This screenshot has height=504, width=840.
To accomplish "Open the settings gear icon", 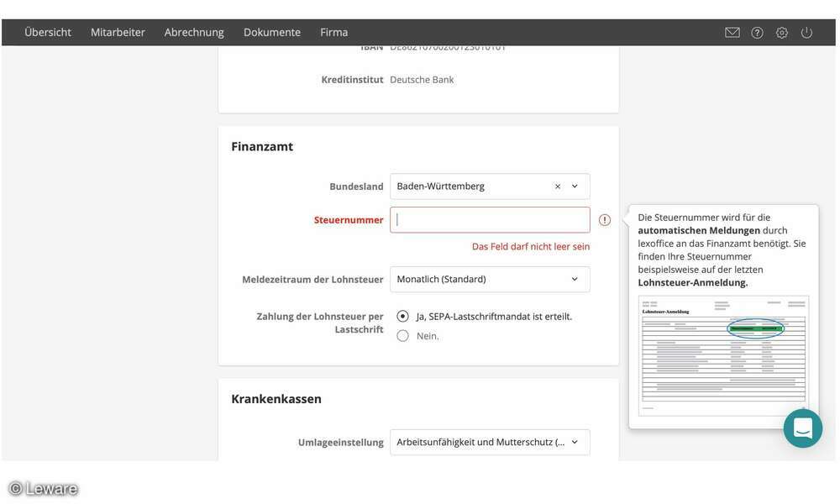I will click(x=780, y=31).
